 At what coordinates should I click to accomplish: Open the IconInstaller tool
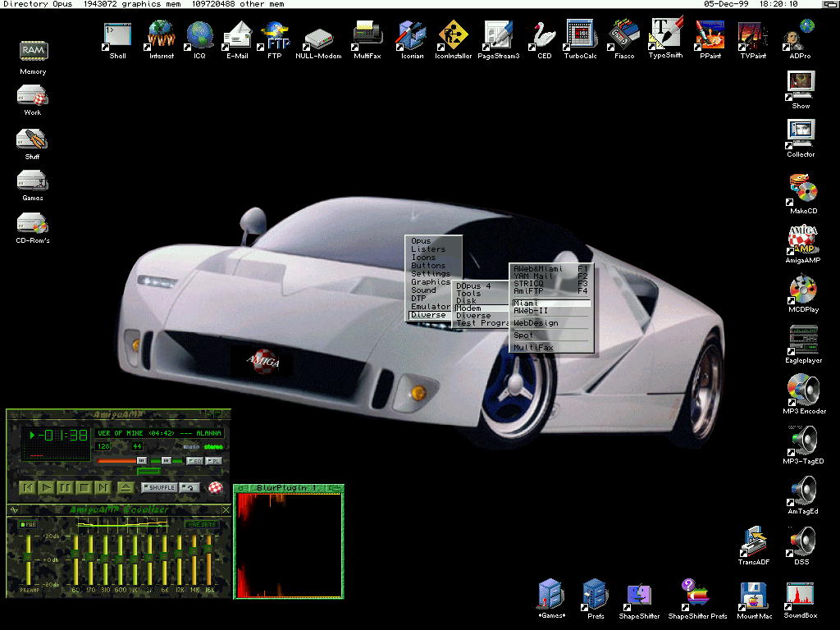coord(453,37)
